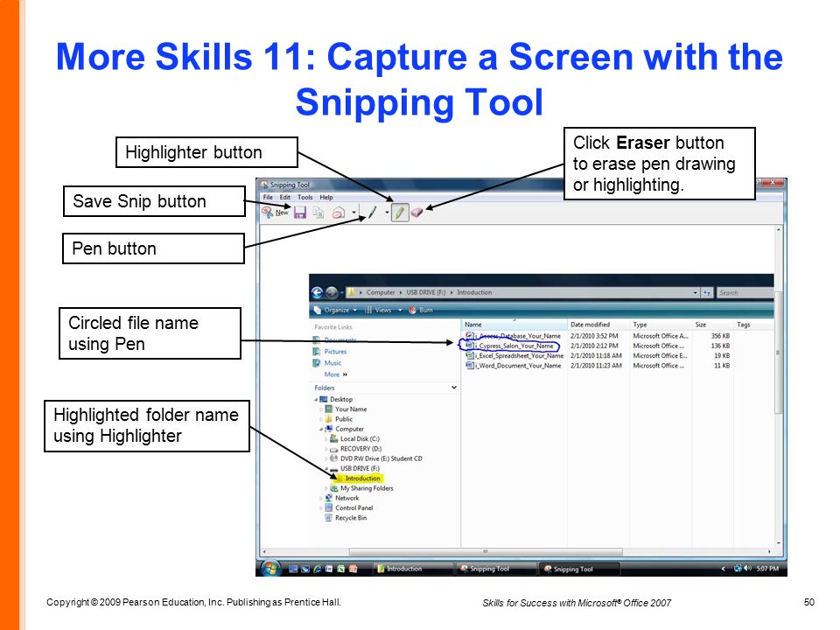Open Pictures in Favorite Links

click(335, 352)
